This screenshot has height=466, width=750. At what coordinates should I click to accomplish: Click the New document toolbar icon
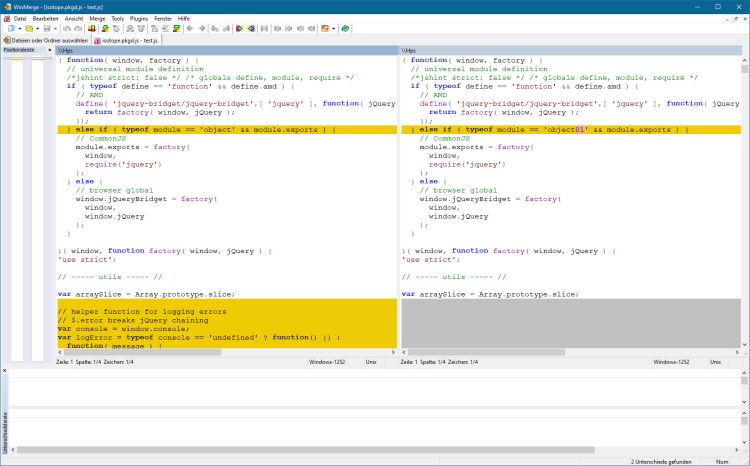10,29
